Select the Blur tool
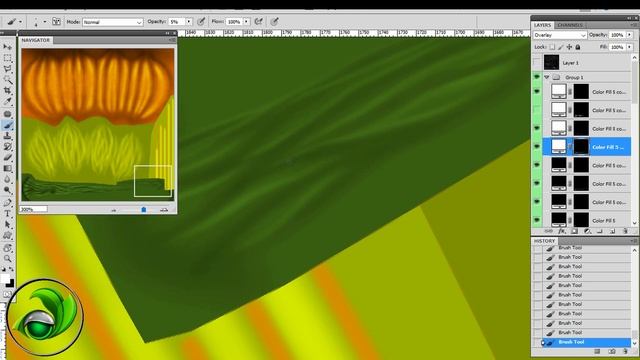 click(x=7, y=179)
